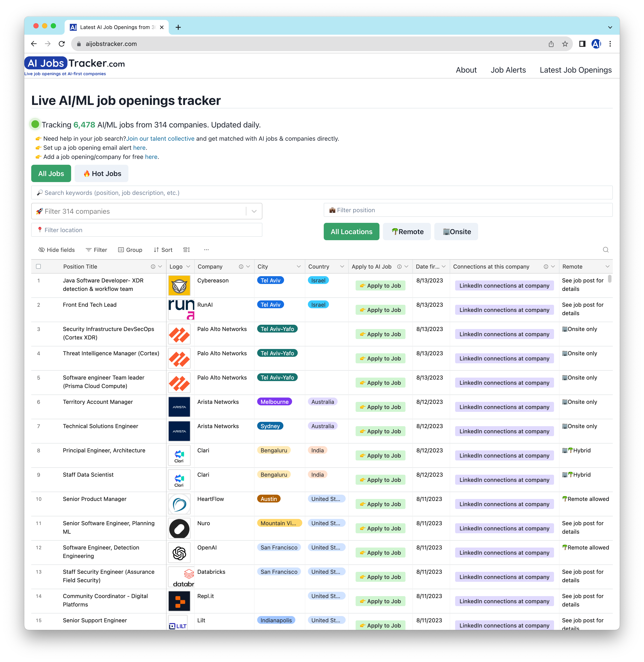
Task: Open browser side panel
Action: click(x=582, y=44)
